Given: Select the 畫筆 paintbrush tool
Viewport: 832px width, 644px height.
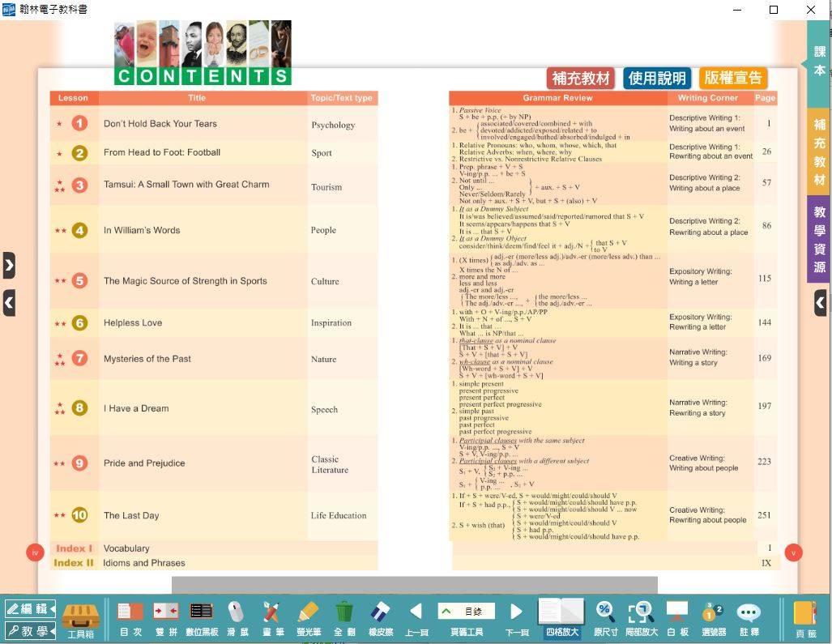Looking at the screenshot, I should pyautogui.click(x=273, y=620).
